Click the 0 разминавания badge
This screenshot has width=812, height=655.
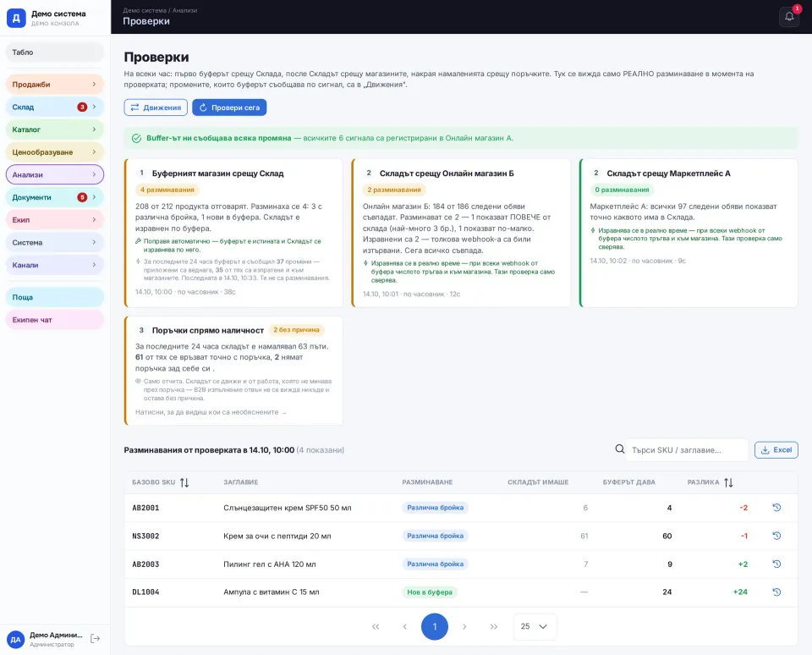[x=622, y=190]
